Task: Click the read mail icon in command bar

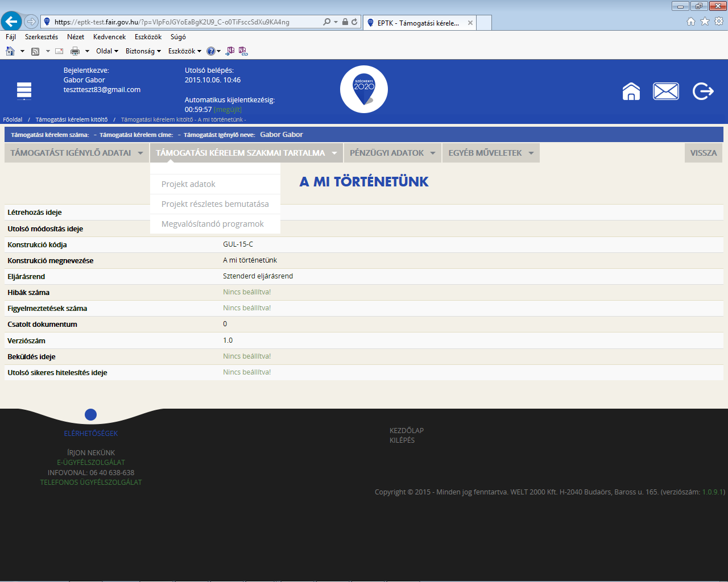Action: (x=59, y=51)
